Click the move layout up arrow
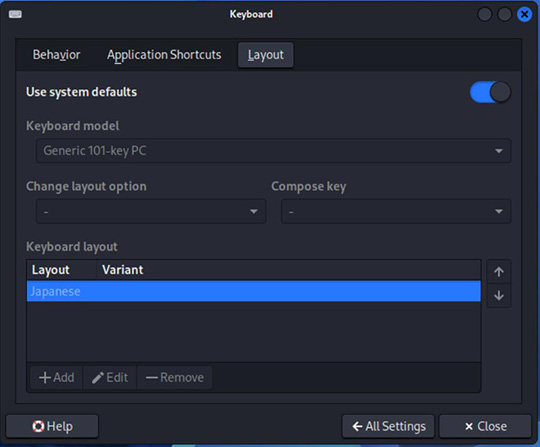 coord(499,272)
